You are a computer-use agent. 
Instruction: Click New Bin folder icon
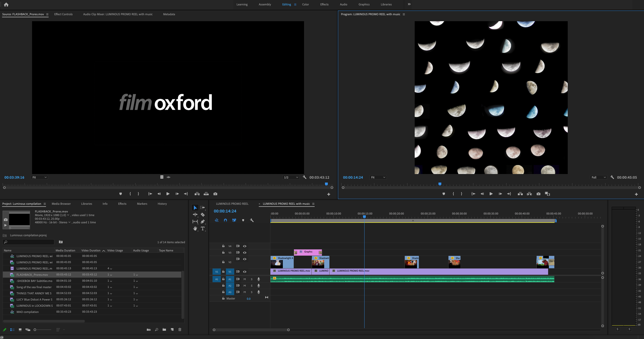[x=164, y=330]
